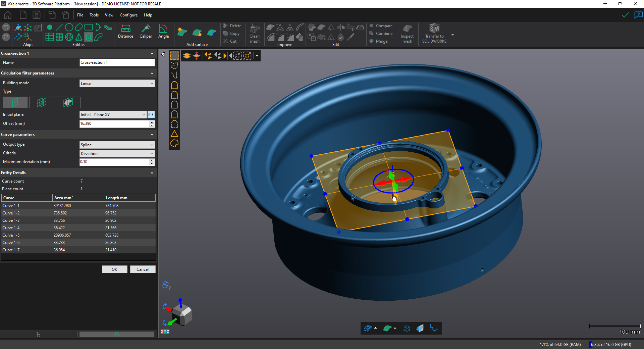Collapse the Curve parameters section
This screenshot has height=349, width=644.
click(152, 135)
